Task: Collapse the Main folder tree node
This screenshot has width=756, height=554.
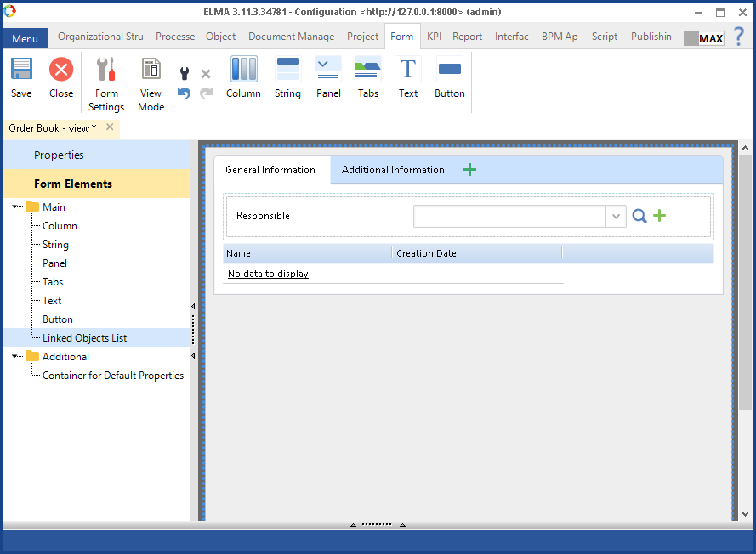Action: (x=15, y=207)
